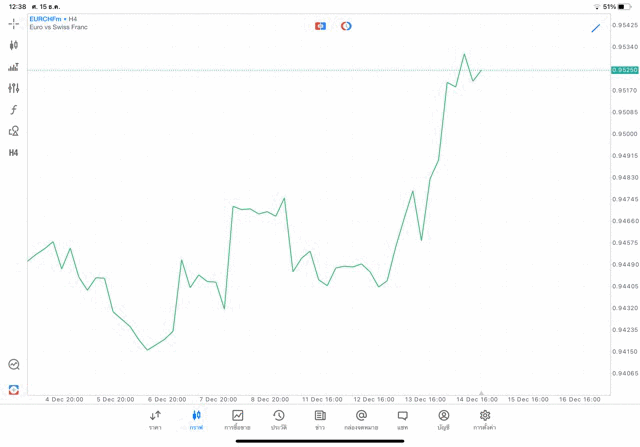Image resolution: width=640 pixels, height=447 pixels.
Task: Click the current price label 0.95250
Action: click(624, 70)
